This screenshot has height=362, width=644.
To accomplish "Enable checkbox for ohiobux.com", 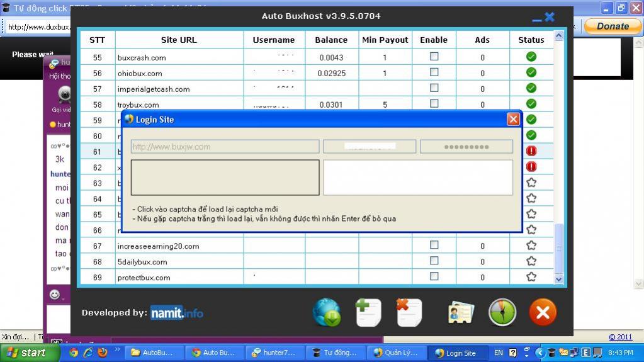I will 434,72.
